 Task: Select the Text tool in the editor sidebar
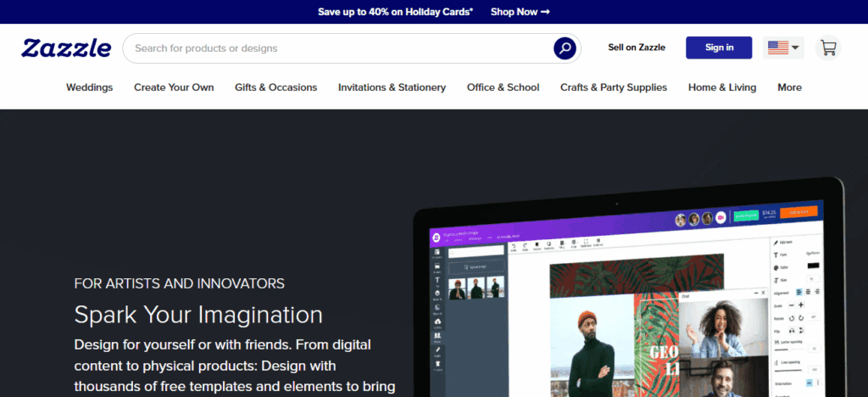[437, 280]
